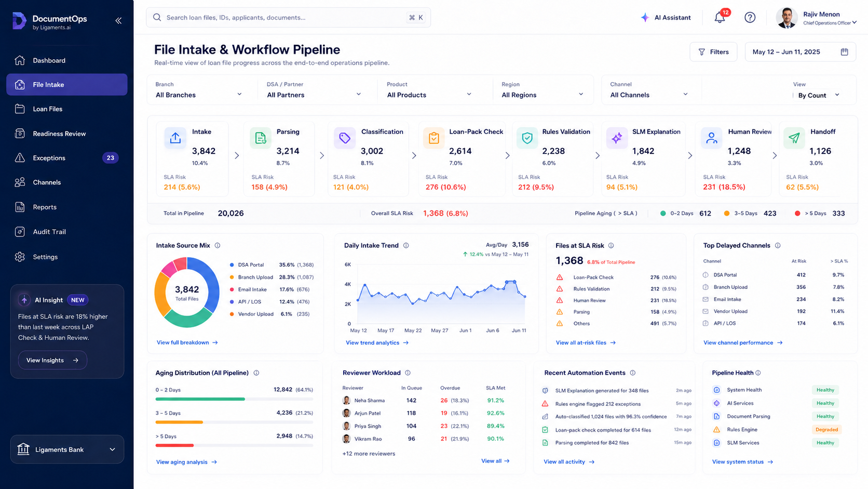Open notifications bell icon
Viewport: 868px width, 489px height.
pos(720,17)
